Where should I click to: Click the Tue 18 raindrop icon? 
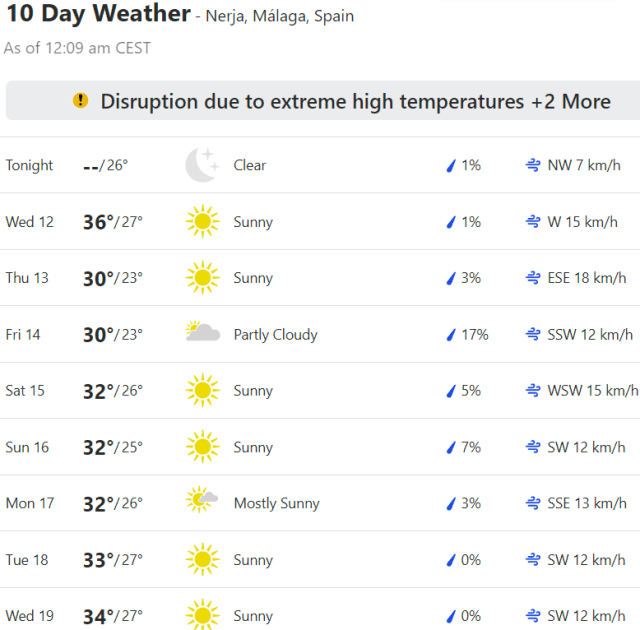[450, 560]
